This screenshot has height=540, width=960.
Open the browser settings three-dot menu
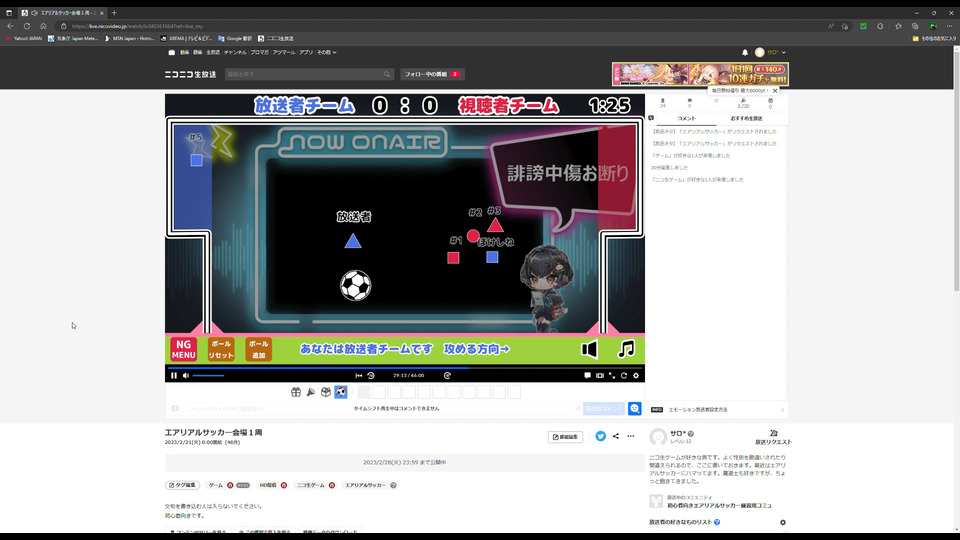[950, 26]
